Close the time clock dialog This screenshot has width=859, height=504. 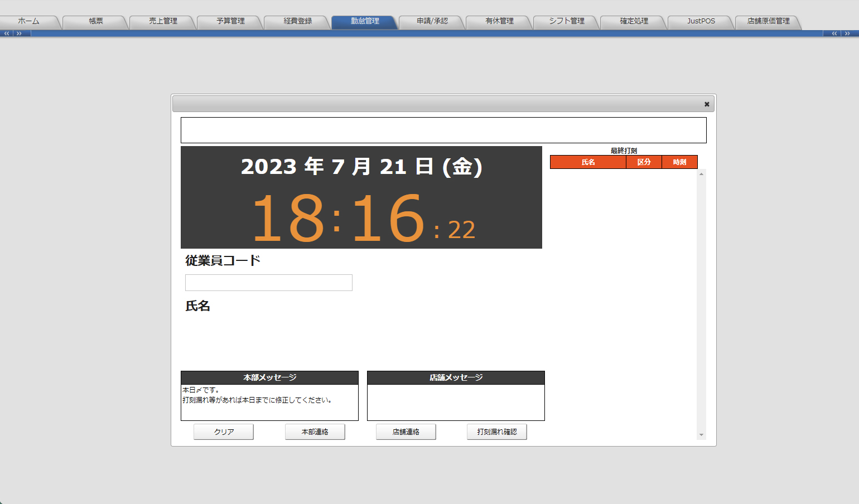click(x=707, y=104)
